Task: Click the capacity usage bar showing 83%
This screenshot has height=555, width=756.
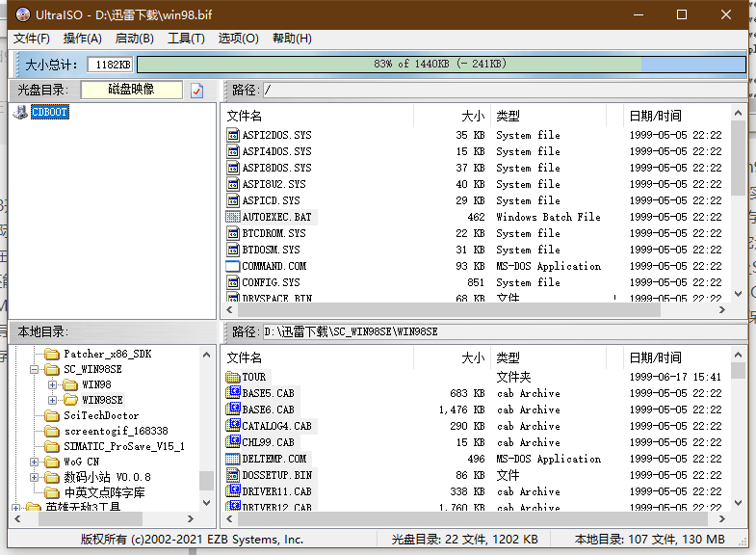Action: point(441,65)
